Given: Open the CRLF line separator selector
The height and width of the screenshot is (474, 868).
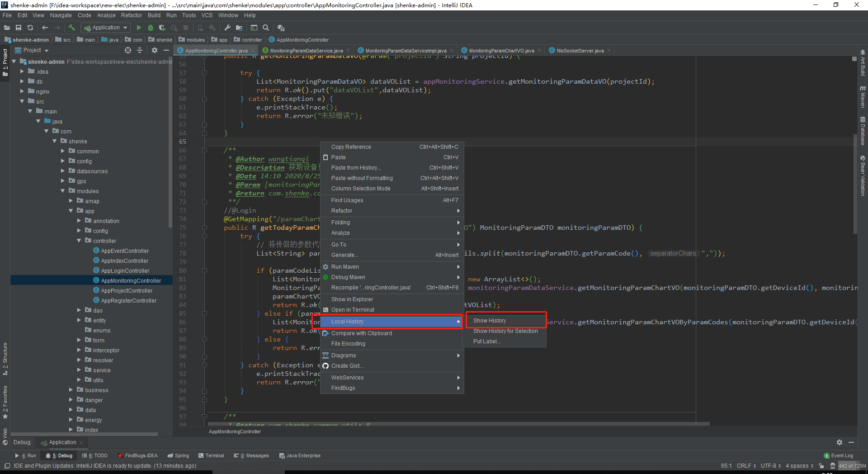Looking at the screenshot, I should tap(746, 466).
